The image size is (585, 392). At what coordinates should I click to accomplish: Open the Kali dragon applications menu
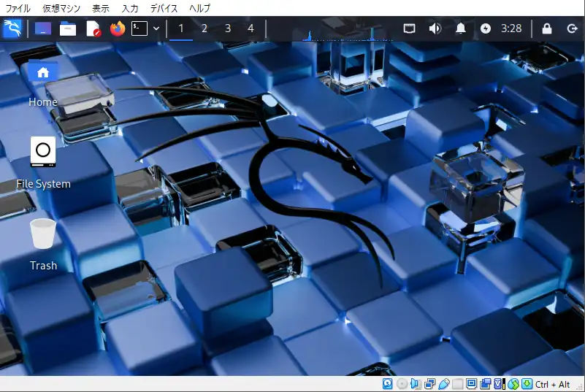click(12, 28)
